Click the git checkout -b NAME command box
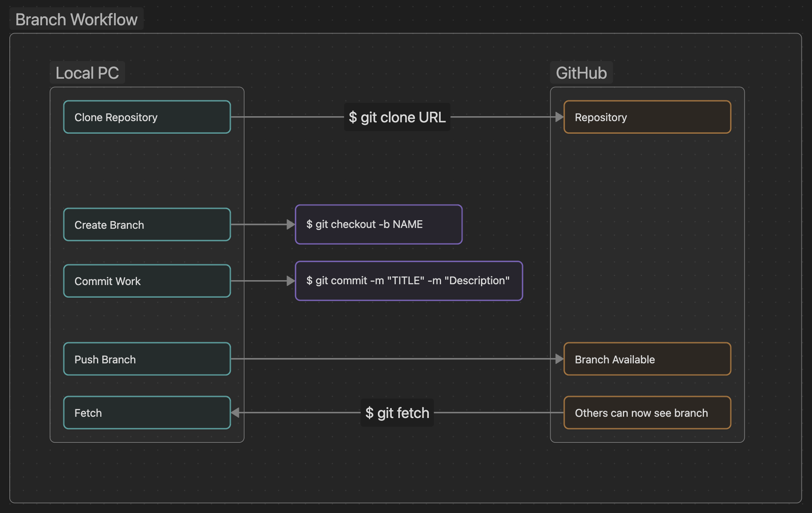Image resolution: width=812 pixels, height=513 pixels. point(378,224)
